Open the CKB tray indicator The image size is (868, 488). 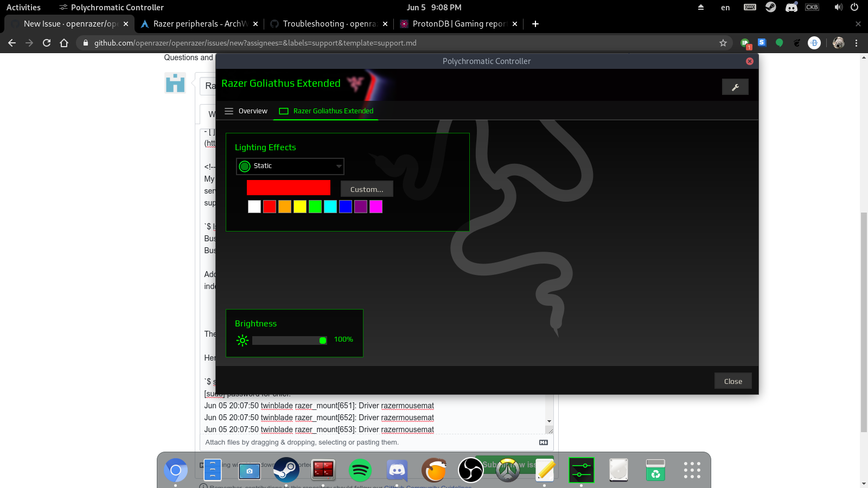point(812,7)
